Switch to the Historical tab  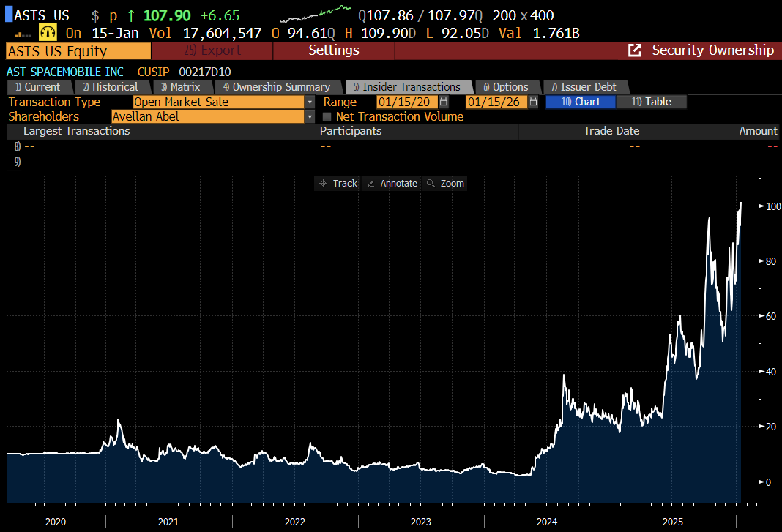pyautogui.click(x=112, y=87)
